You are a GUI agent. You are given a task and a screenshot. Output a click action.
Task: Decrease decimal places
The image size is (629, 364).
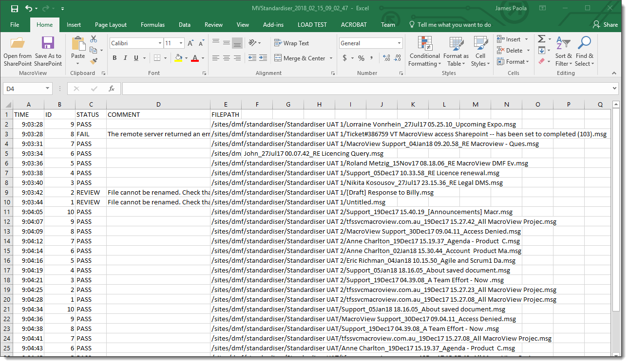[399, 58]
